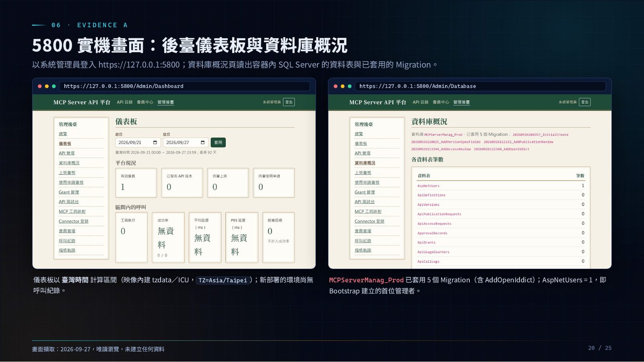Open Grant 管理 in Dashboard window sidebar
The width and height of the screenshot is (644, 362).
click(69, 192)
